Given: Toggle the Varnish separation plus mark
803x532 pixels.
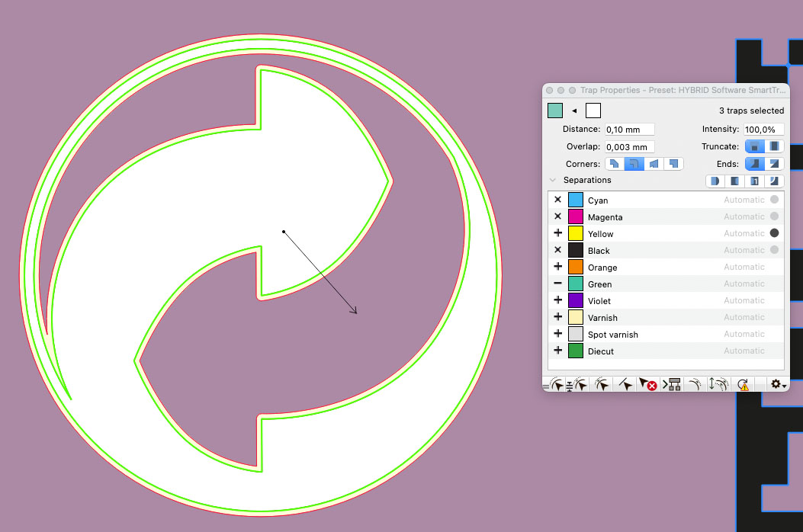Looking at the screenshot, I should click(x=557, y=317).
